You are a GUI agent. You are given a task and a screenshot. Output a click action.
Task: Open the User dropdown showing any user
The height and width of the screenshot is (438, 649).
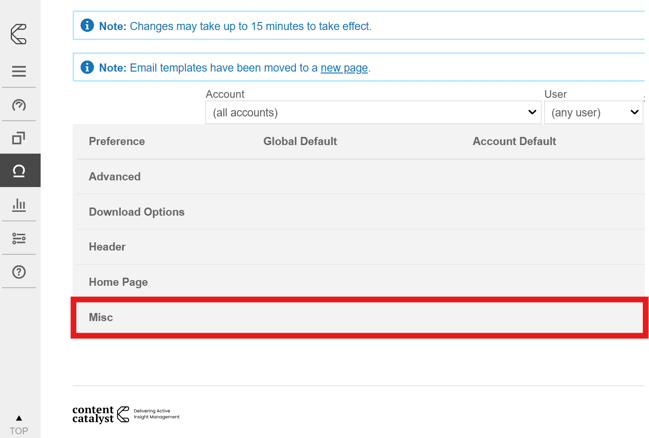594,113
